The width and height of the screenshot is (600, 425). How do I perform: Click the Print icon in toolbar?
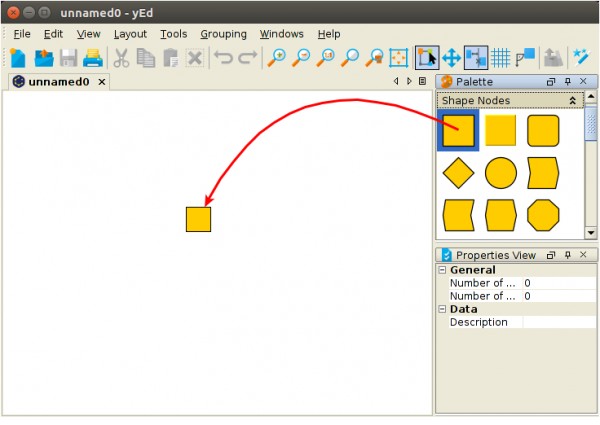(x=93, y=58)
